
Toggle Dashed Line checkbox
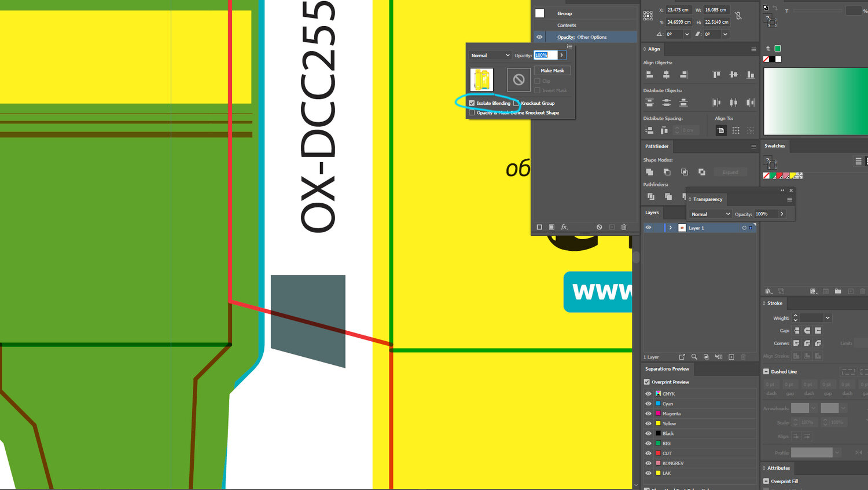pos(766,372)
